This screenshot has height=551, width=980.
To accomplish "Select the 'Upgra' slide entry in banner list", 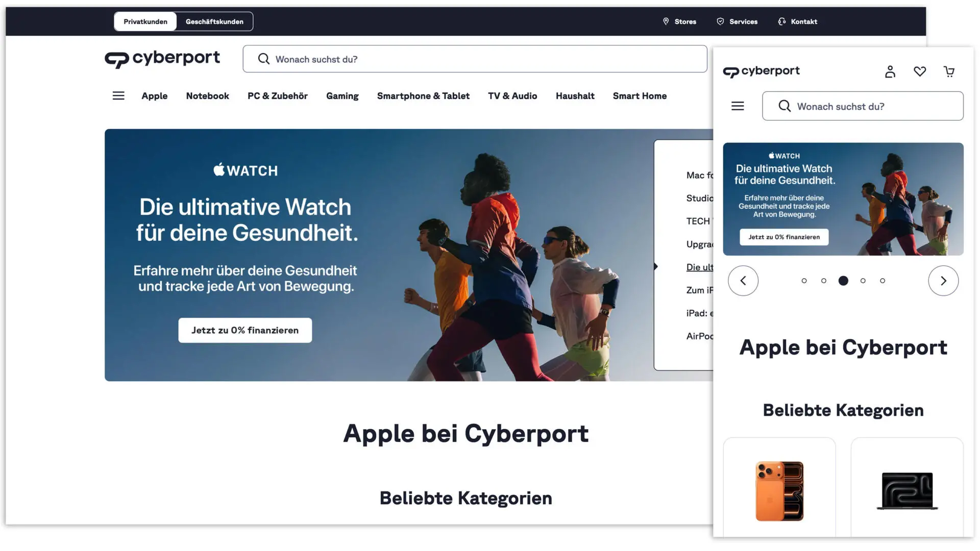I will tap(699, 244).
